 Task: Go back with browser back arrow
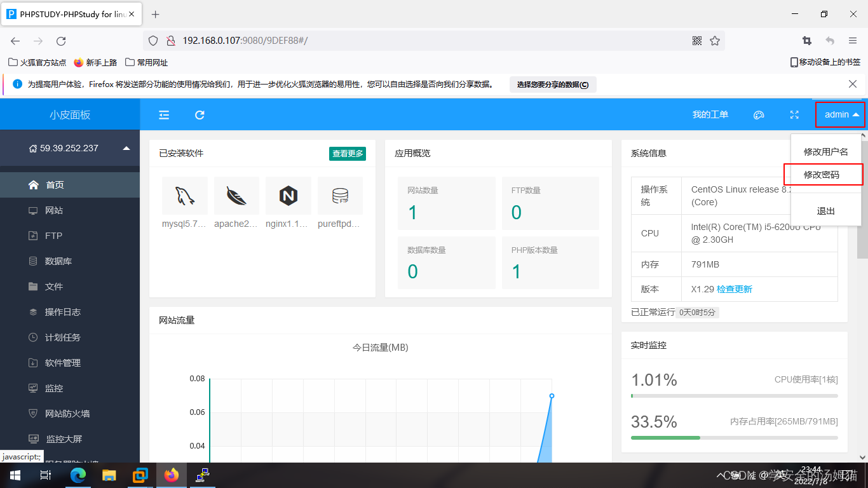pos(15,41)
